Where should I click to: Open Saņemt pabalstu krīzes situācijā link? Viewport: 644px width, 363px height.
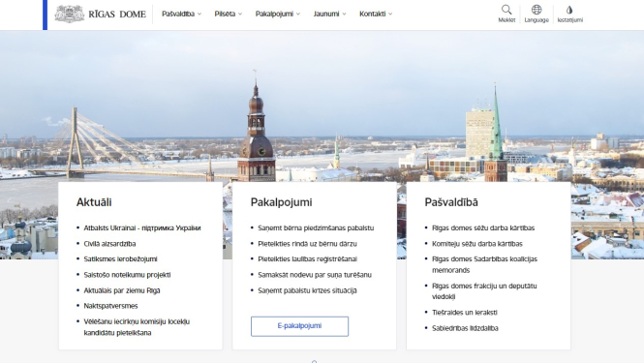point(307,290)
